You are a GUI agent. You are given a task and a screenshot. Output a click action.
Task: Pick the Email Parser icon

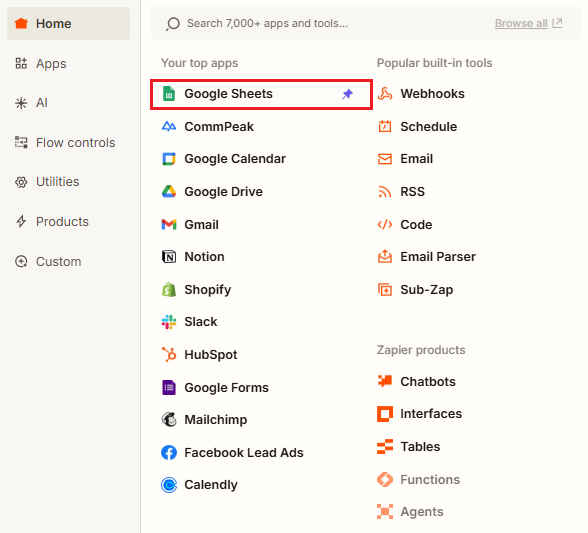coord(385,257)
